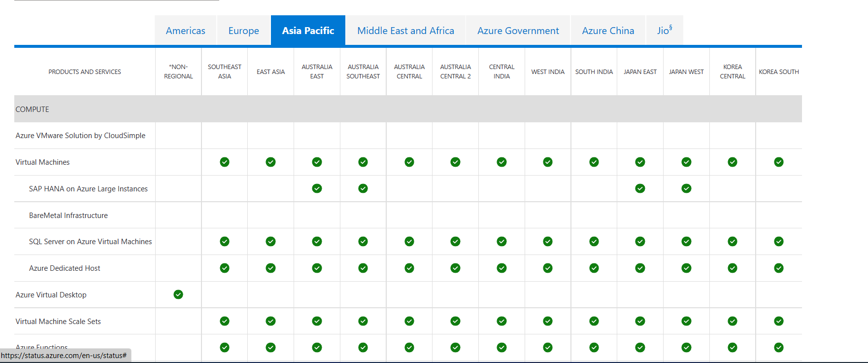Click SQL Server on VMs checkmark for Australia East
Image resolution: width=868 pixels, height=363 pixels.
point(317,241)
